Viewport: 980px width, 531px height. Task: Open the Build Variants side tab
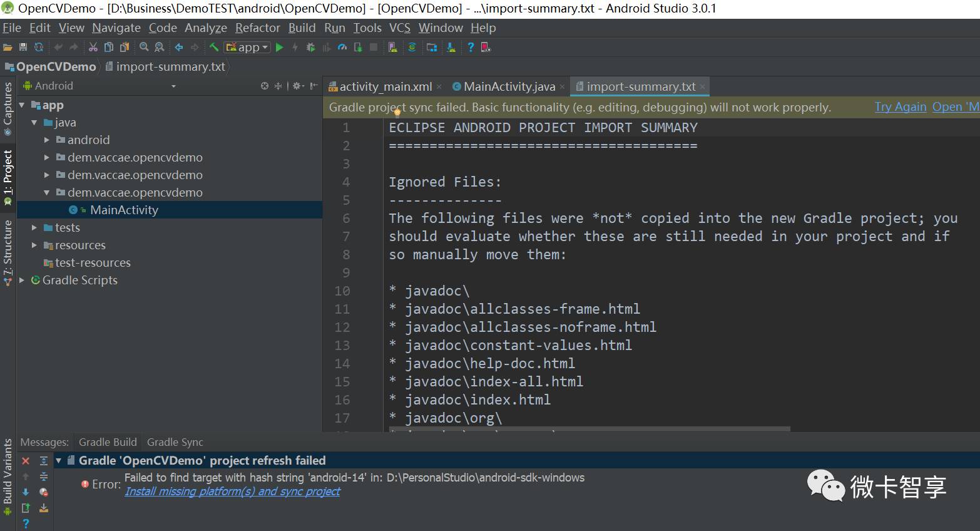(x=8, y=477)
